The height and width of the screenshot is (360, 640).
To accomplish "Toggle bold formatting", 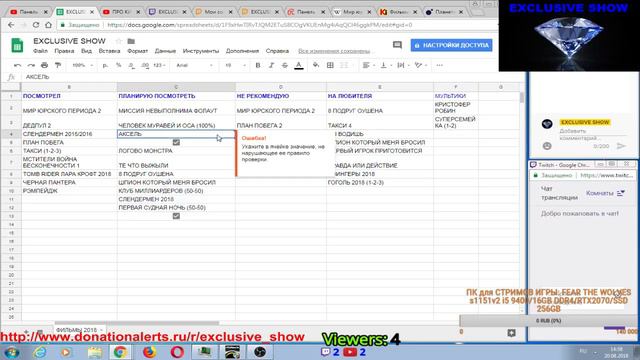I will pyautogui.click(x=258, y=65).
